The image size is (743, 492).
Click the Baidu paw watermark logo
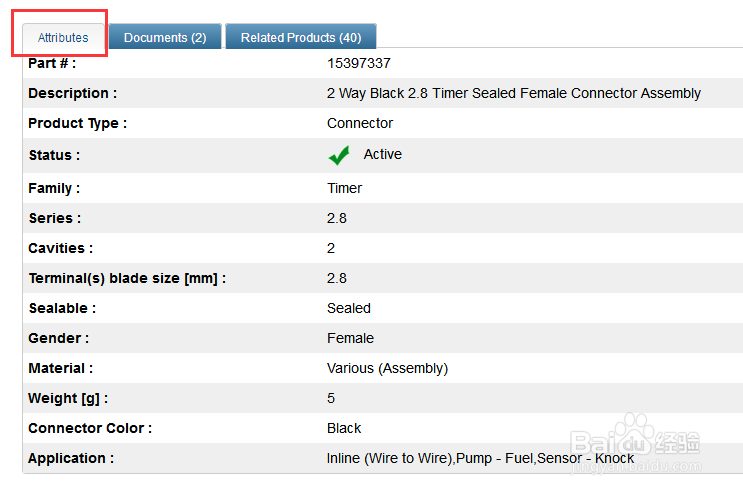(x=634, y=436)
